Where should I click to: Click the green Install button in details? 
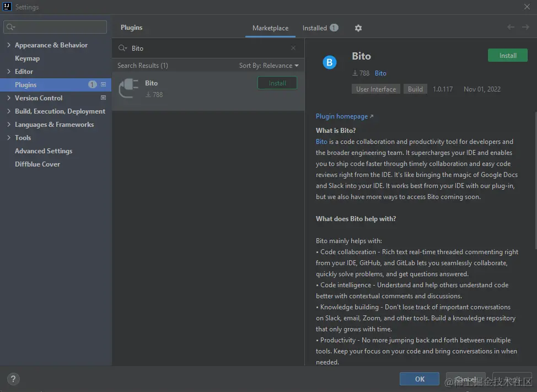[508, 56]
